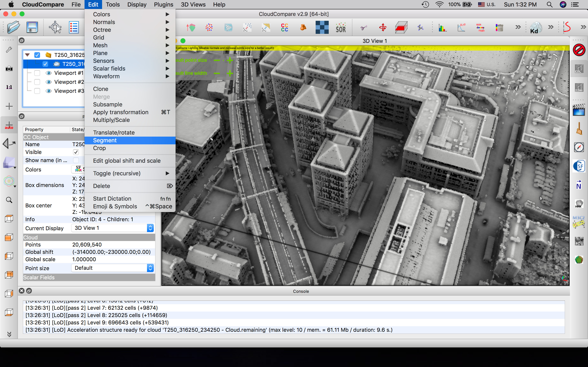The image size is (588, 367).
Task: Click the camera snapshot icon in left sidebar
Action: [9, 69]
